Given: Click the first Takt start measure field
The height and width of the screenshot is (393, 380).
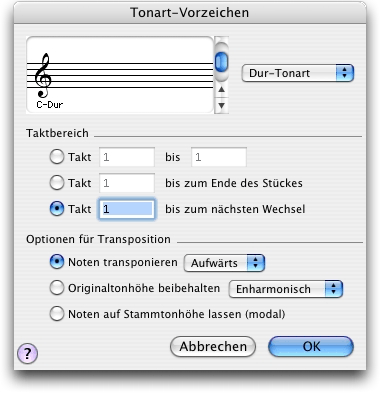Looking at the screenshot, I should coord(127,157).
